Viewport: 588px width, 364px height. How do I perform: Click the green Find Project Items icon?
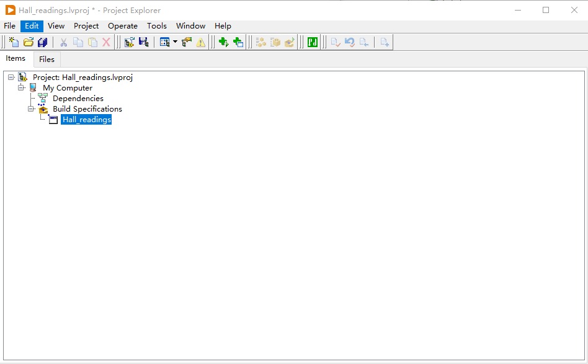[313, 42]
